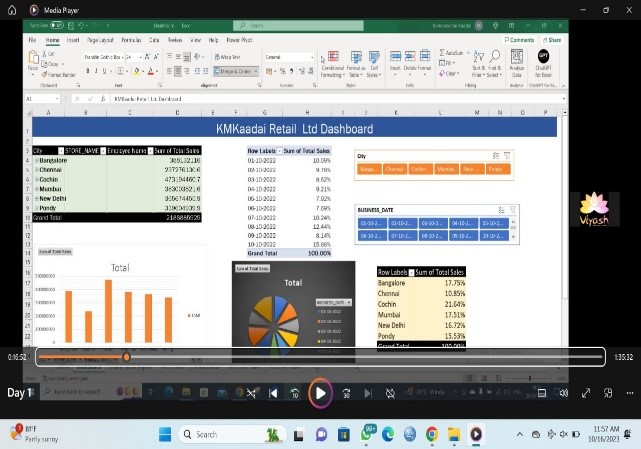Click the Paste clipboard icon
The image size is (641, 449).
tap(33, 57)
